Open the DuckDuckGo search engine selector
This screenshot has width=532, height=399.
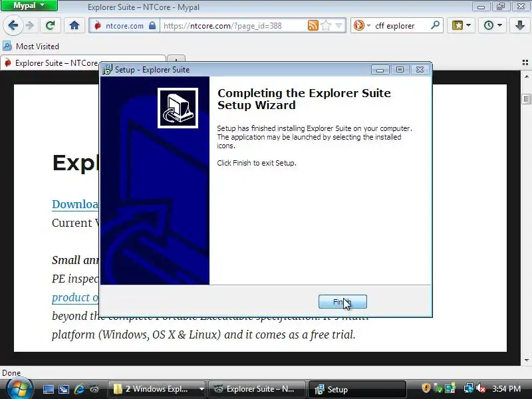362,25
